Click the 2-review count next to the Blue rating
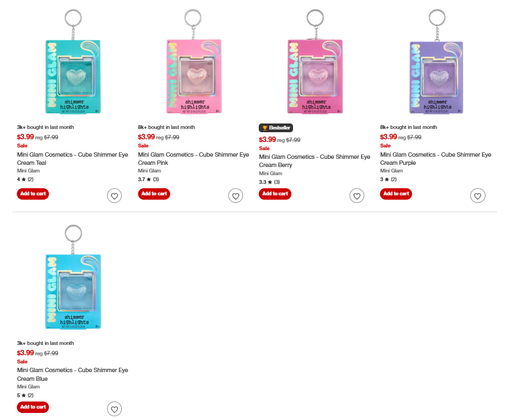 31,395
